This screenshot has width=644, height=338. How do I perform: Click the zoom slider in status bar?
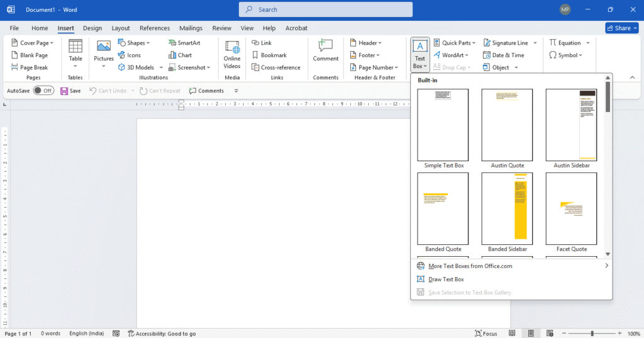(592, 333)
